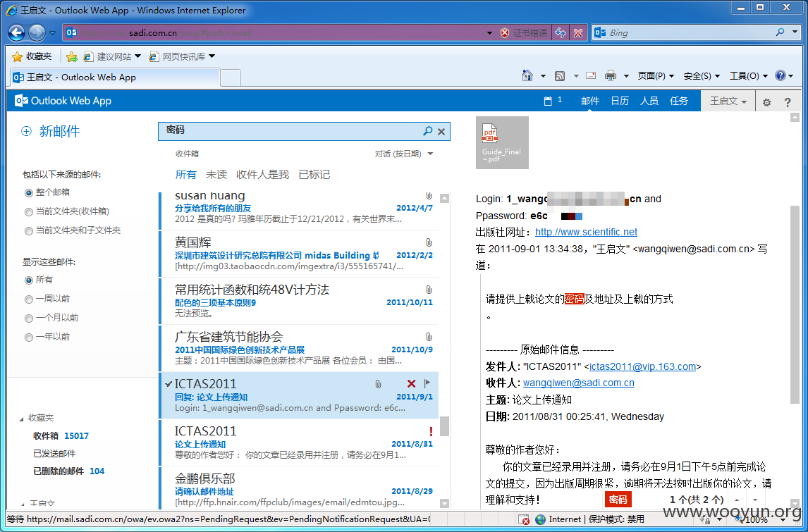Select 一个月以前 radio option
808x532 pixels.
(29, 318)
